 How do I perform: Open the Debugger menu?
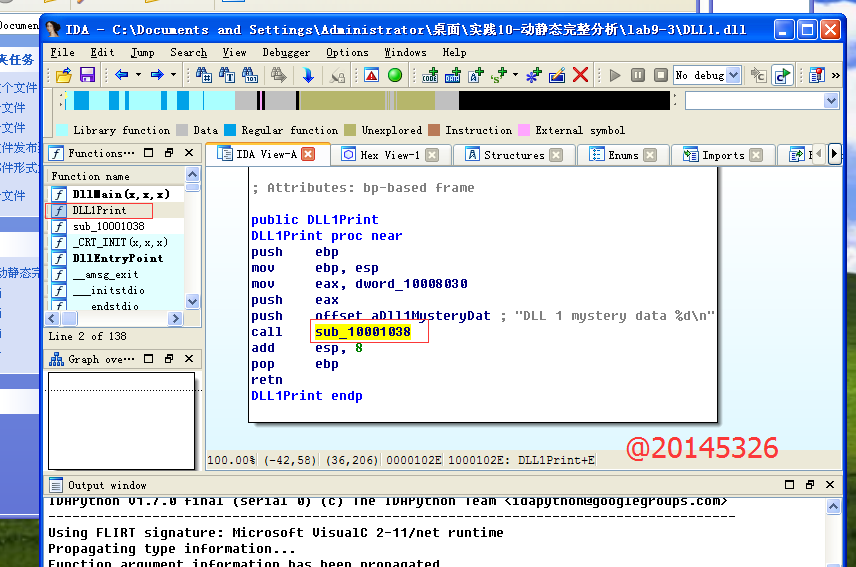[286, 52]
